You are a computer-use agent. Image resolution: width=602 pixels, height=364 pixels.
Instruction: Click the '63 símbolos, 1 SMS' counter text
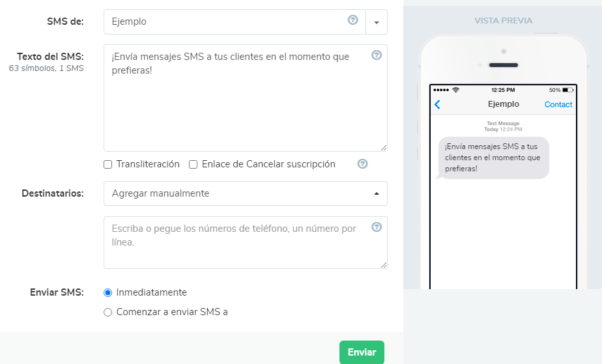[x=46, y=68]
